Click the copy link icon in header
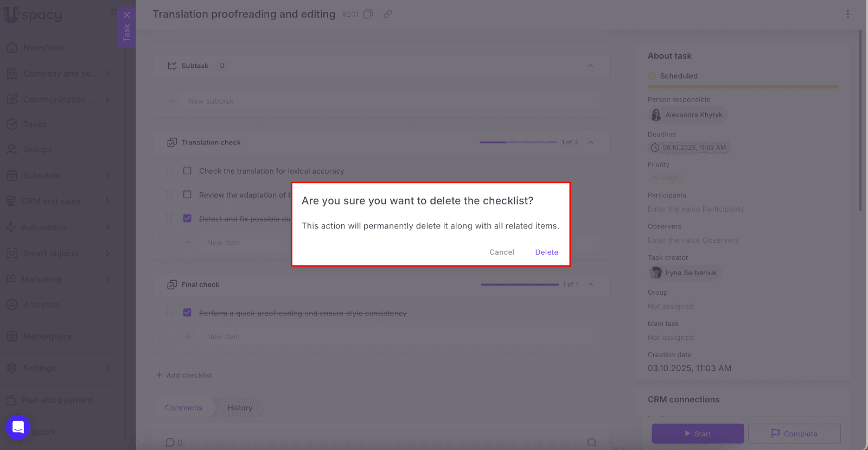 [x=387, y=14]
